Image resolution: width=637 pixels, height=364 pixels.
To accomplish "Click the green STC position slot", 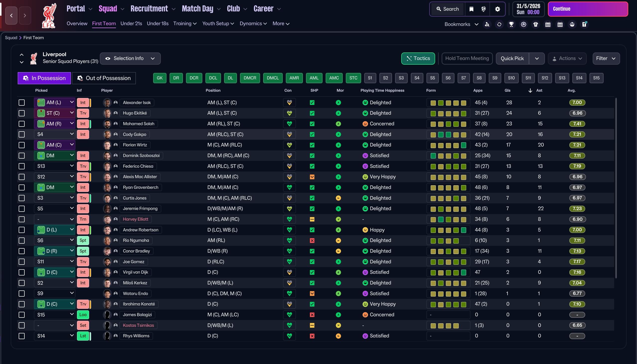I will click(x=353, y=78).
